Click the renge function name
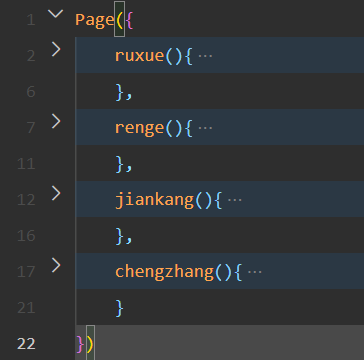Viewport: 364px width, 360px height. [x=140, y=128]
